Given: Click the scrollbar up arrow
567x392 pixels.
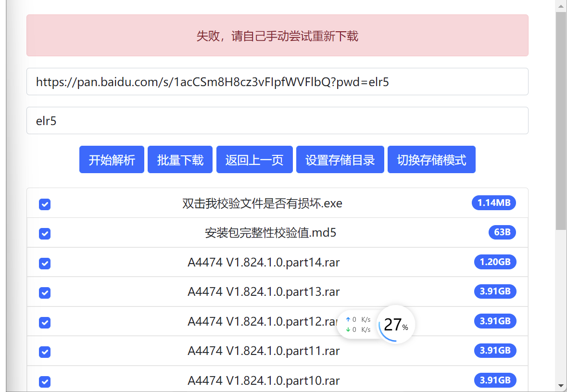Looking at the screenshot, I should pos(561,5).
